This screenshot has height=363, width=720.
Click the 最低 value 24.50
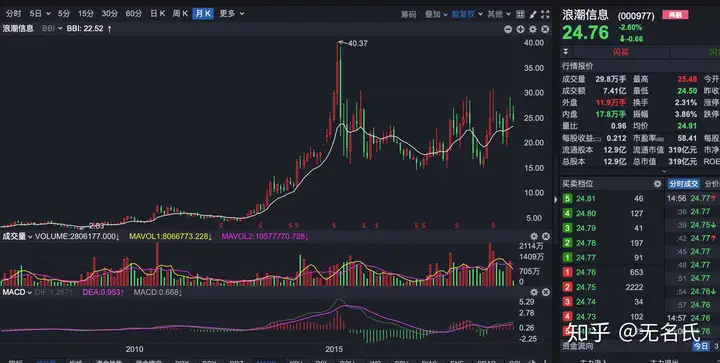[x=687, y=91]
